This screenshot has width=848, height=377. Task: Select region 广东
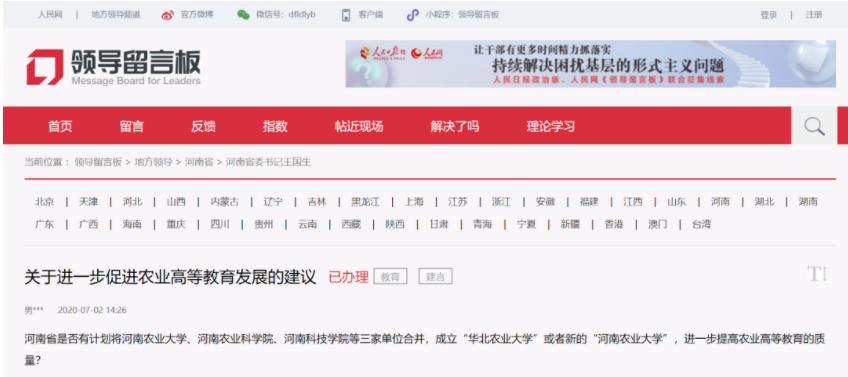[x=45, y=224]
